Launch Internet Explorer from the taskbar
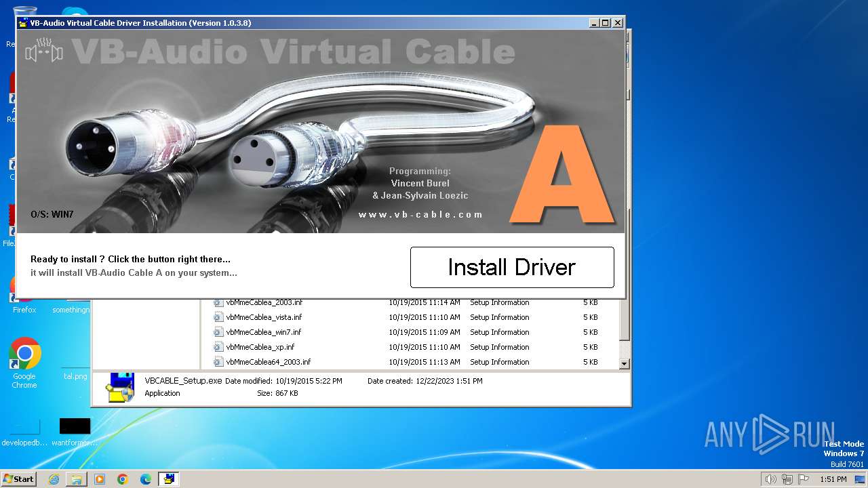 click(54, 479)
